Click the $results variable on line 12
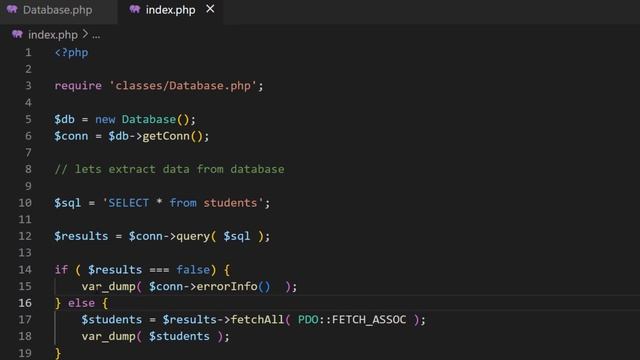The width and height of the screenshot is (640, 360). (x=81, y=236)
